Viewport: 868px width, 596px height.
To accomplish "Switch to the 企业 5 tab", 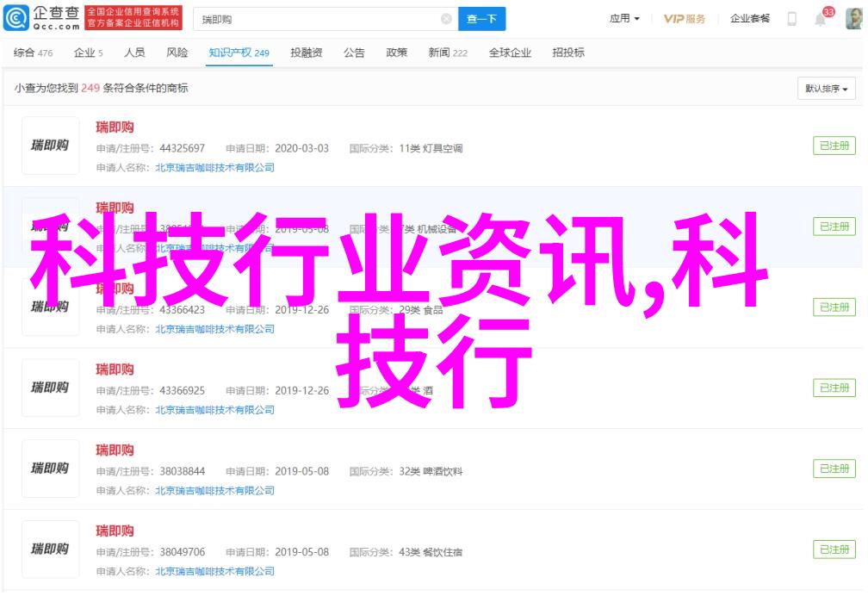I will point(89,53).
